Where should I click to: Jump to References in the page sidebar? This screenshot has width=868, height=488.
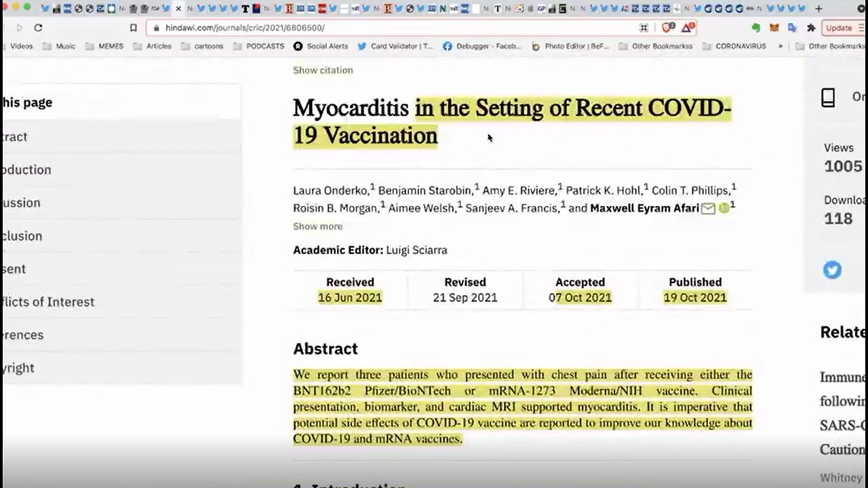[22, 335]
